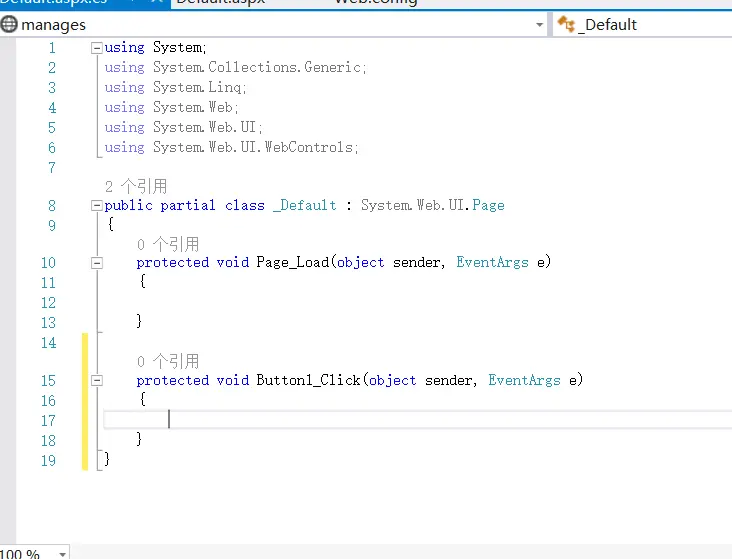Open the _Default class navigation dropdown

click(642, 25)
